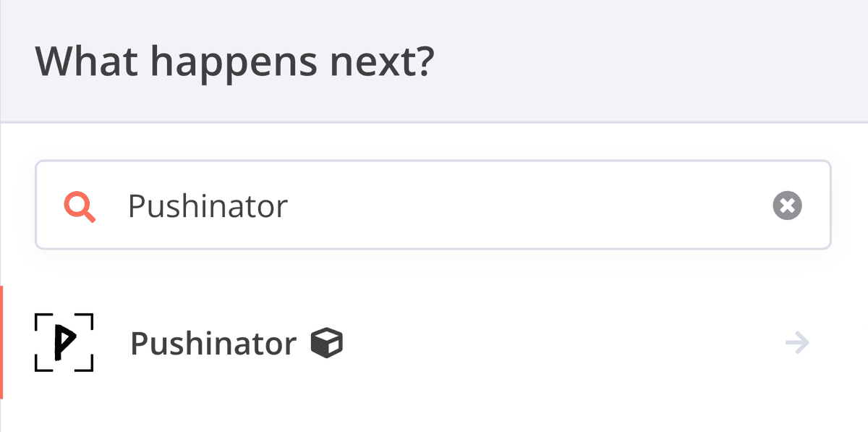Click the Pushinator app logo

tap(64, 342)
